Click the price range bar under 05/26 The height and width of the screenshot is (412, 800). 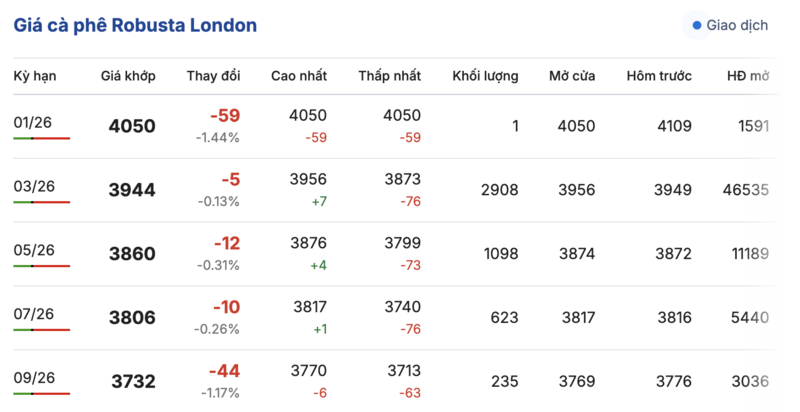[41, 266]
